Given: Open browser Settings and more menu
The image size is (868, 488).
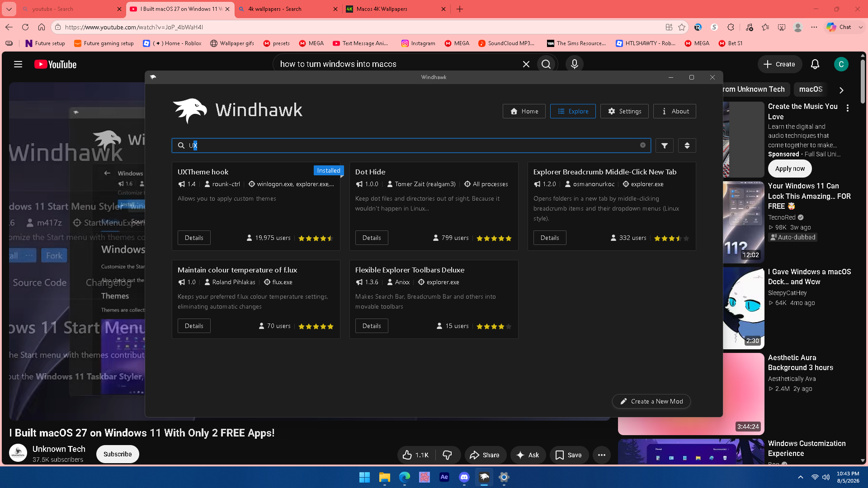Looking at the screenshot, I should [x=814, y=27].
